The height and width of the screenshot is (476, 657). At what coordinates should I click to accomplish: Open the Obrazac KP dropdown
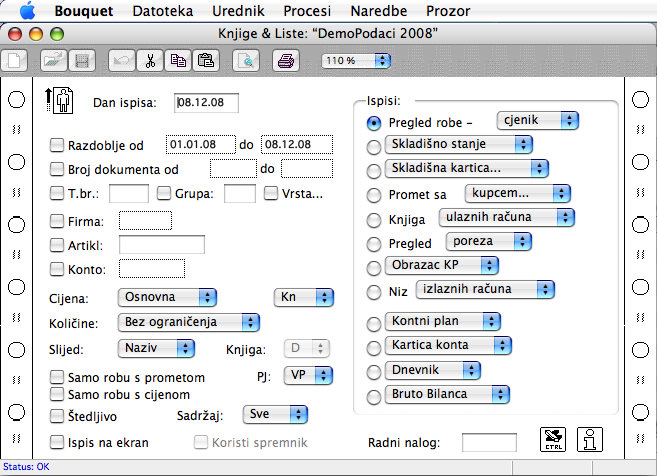click(442, 266)
